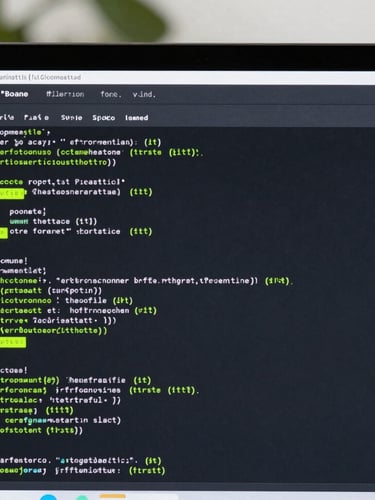This screenshot has height=500, width=375.
Task: Click the word "Thastaosnerarattae)"
Action: (76, 192)
